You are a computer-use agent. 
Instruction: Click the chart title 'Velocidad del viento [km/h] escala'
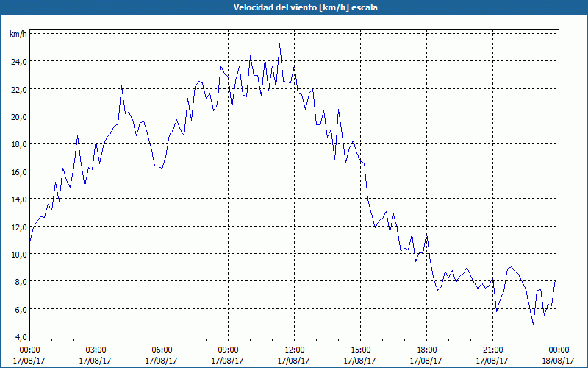[305, 7]
